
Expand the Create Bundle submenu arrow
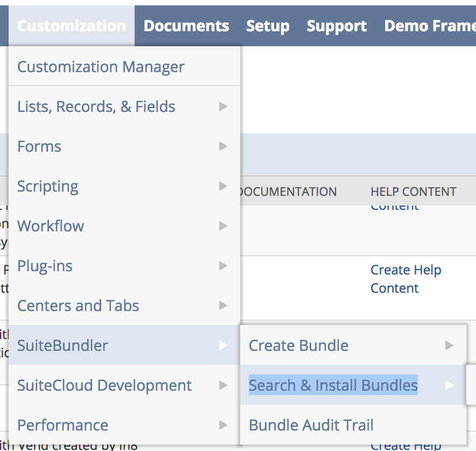[449, 346]
